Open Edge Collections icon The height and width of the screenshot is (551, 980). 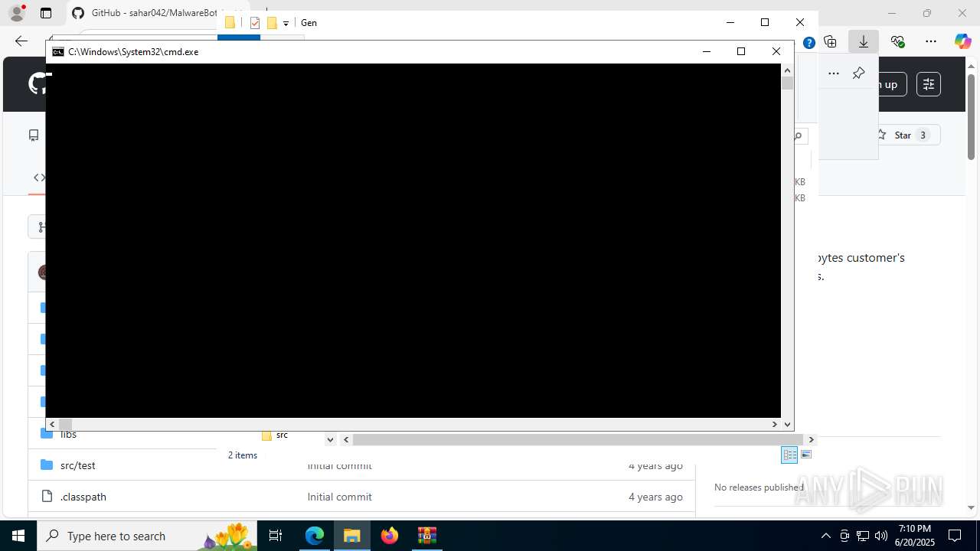coord(831,41)
